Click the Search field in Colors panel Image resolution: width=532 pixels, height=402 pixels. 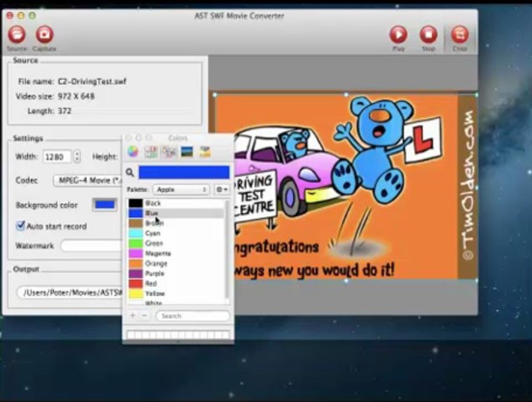[x=192, y=316]
